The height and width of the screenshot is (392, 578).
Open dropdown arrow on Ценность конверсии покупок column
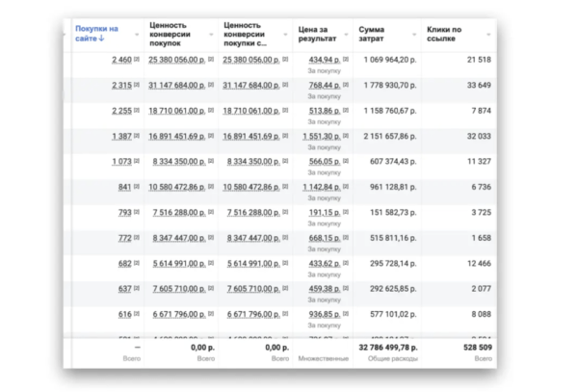coord(210,35)
